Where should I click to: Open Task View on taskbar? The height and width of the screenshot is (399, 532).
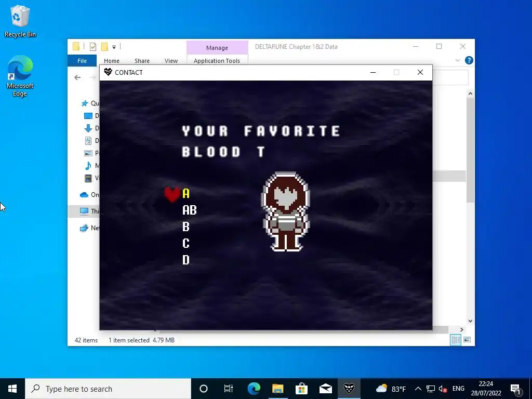[229, 389]
